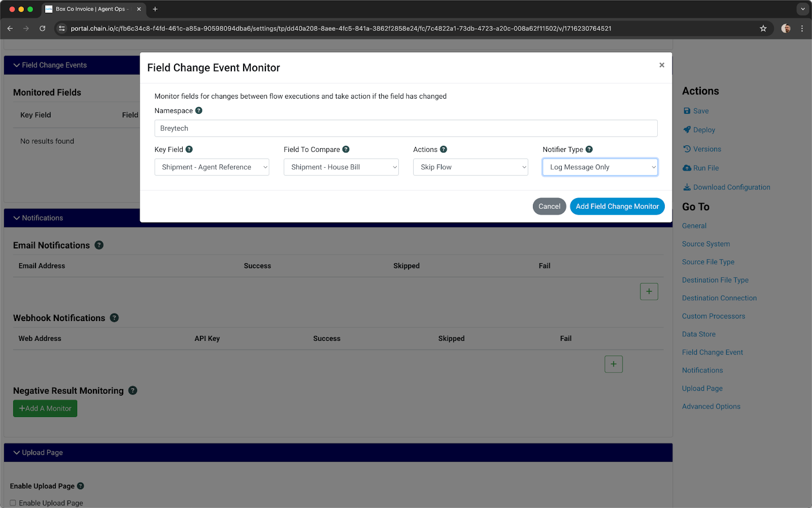Click Negative Result Monitoring help icon
The image size is (812, 508).
coord(133,390)
